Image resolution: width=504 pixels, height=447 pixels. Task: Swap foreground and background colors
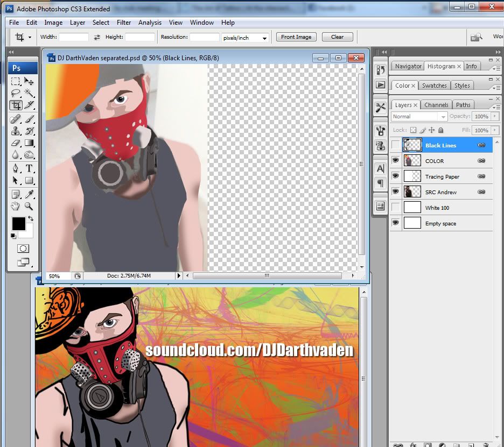31,218
